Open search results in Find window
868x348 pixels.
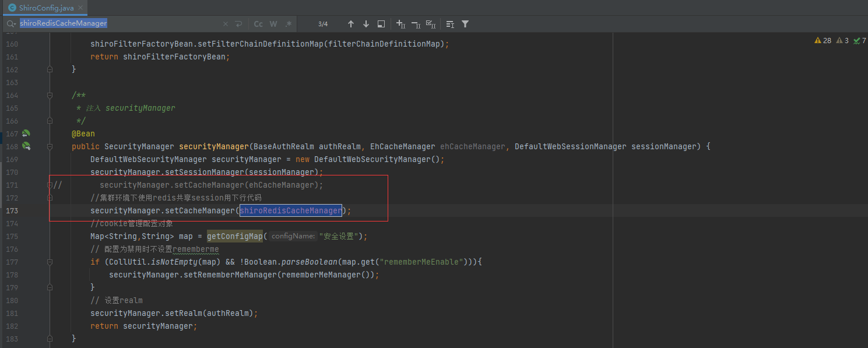point(381,24)
